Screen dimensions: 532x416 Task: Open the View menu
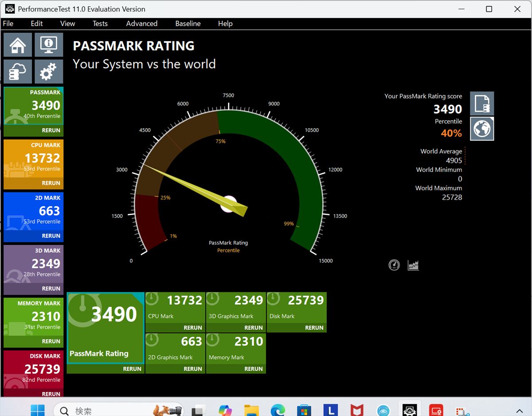coord(68,24)
